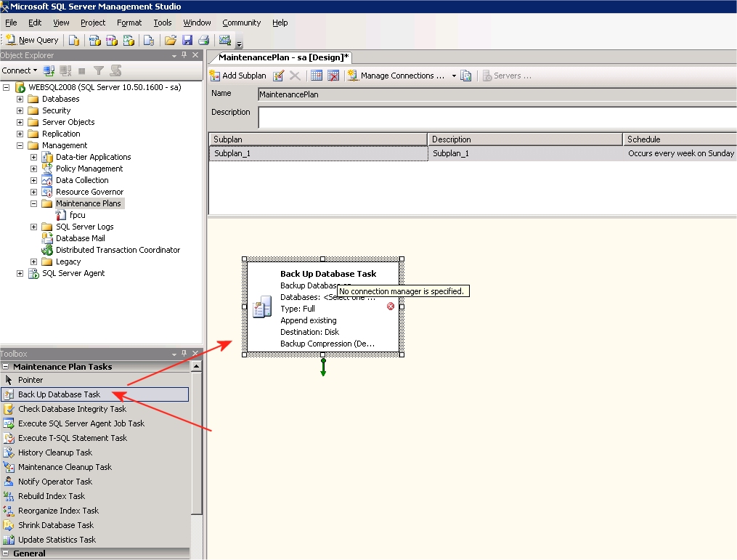Collapse the Management folder
The height and width of the screenshot is (560, 737).
[20, 146]
